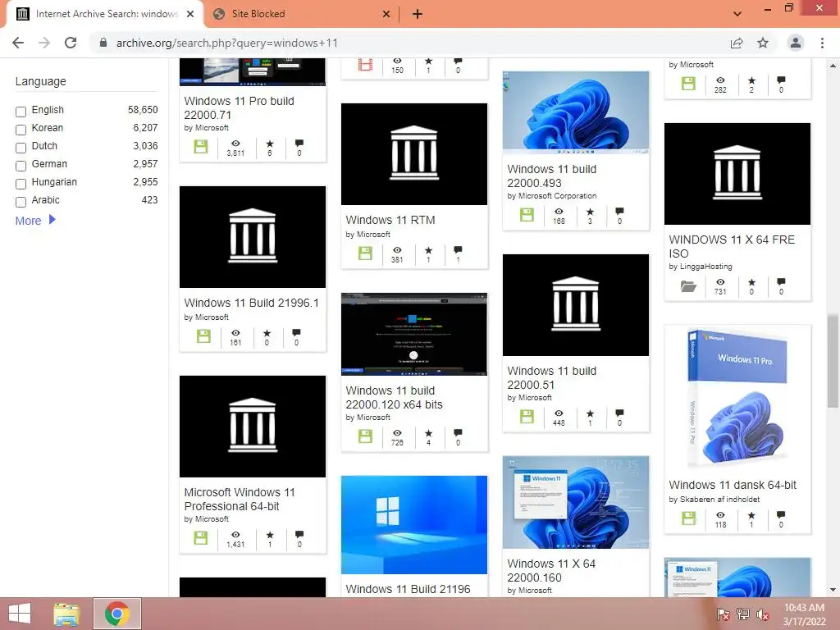Reload the archive.org page

[x=71, y=43]
